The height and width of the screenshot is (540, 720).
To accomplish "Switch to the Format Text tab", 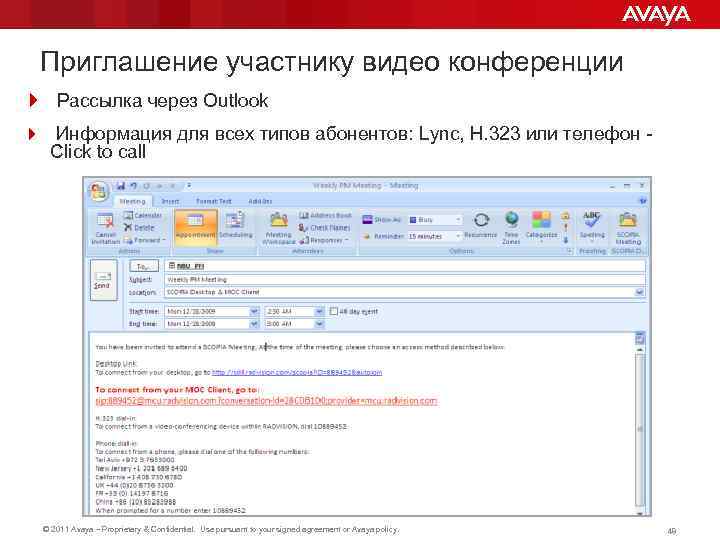I will coord(214,201).
